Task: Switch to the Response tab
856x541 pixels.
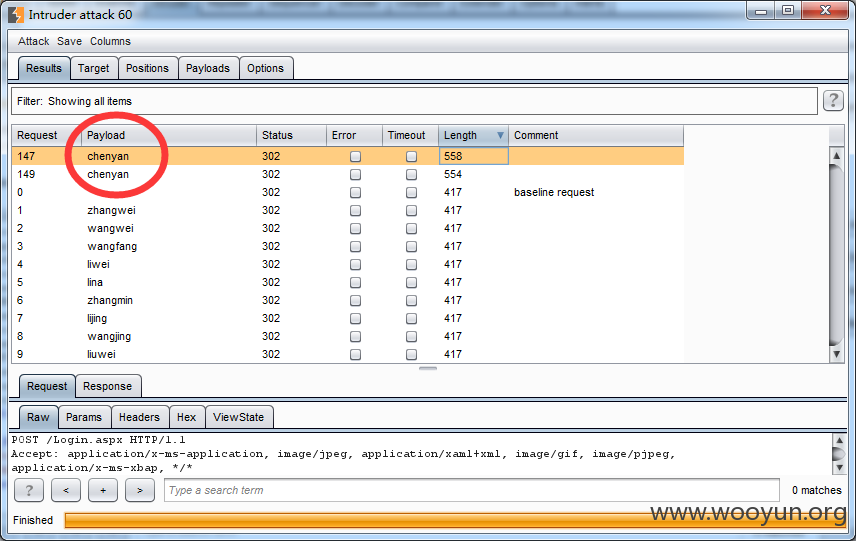Action: click(108, 386)
